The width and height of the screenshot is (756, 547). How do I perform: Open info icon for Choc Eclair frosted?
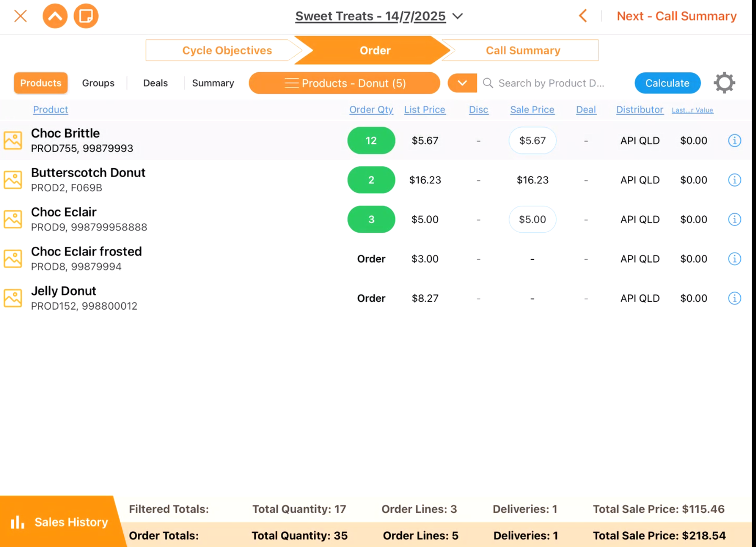(734, 259)
